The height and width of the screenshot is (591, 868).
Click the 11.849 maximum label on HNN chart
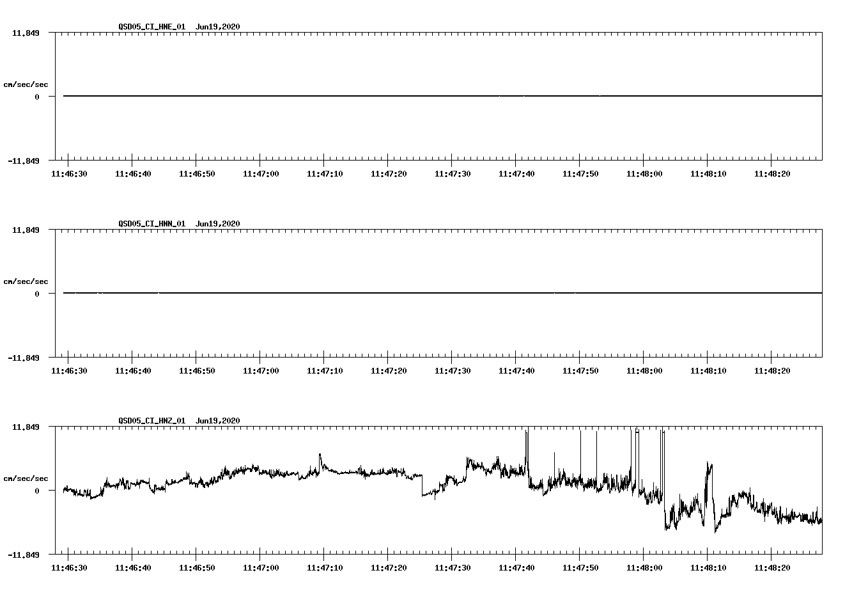tap(26, 230)
